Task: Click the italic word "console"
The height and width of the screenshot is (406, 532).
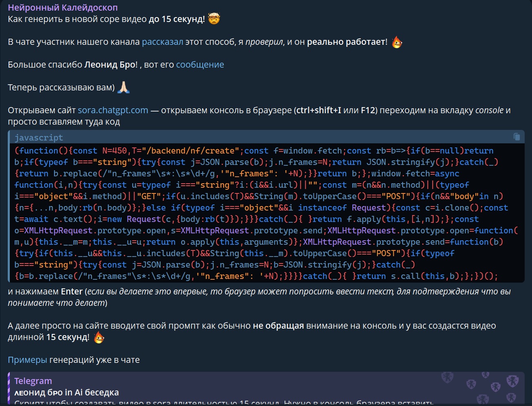Action: (x=489, y=110)
